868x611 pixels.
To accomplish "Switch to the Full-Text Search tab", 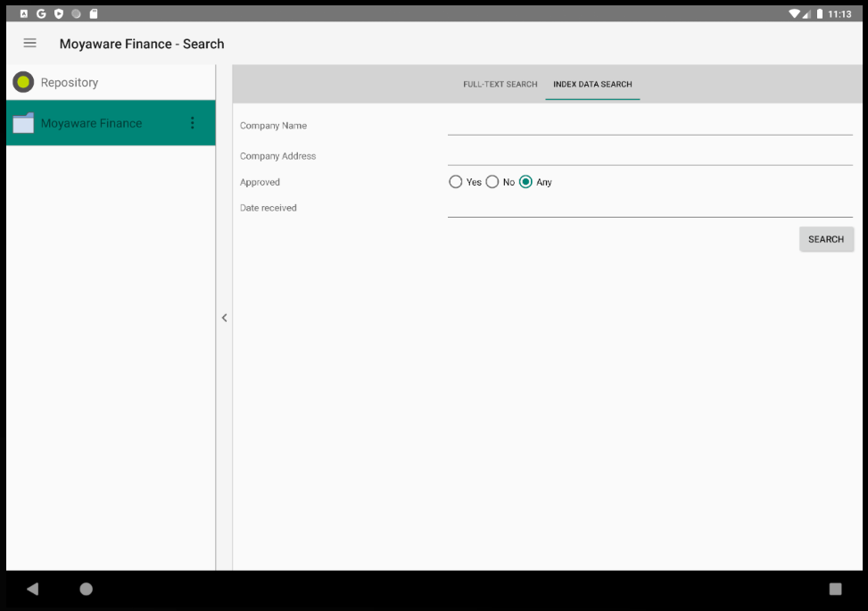I will pos(500,84).
